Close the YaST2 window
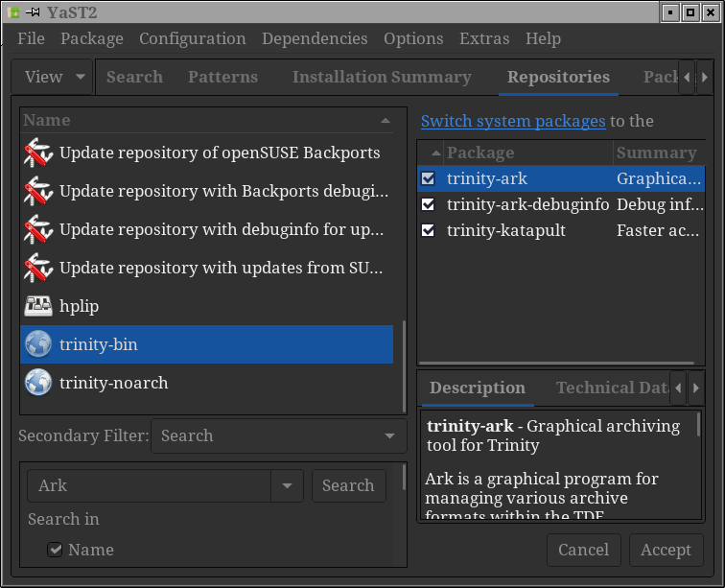Image resolution: width=725 pixels, height=588 pixels. [x=711, y=12]
